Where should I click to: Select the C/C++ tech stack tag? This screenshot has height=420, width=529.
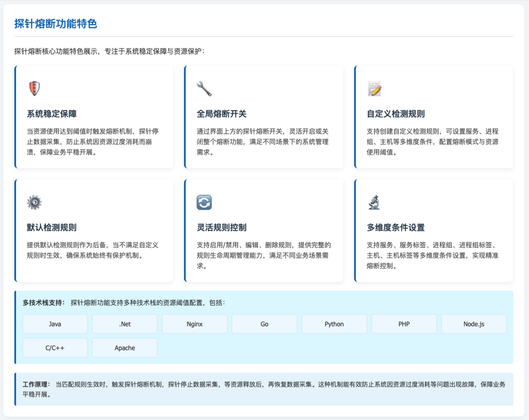click(55, 348)
